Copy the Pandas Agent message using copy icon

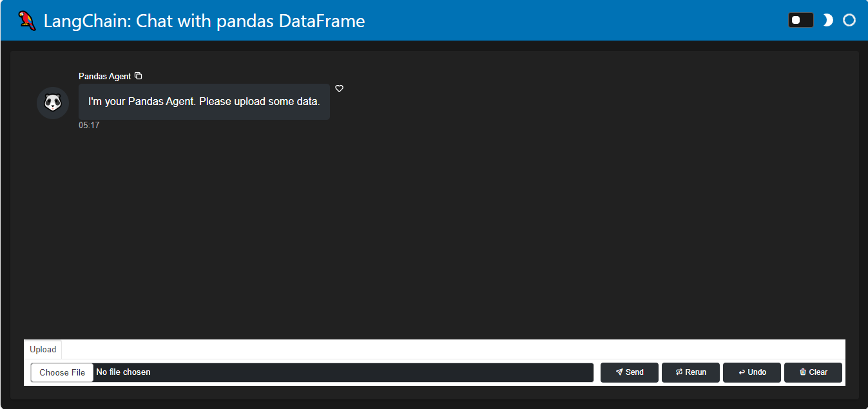138,75
